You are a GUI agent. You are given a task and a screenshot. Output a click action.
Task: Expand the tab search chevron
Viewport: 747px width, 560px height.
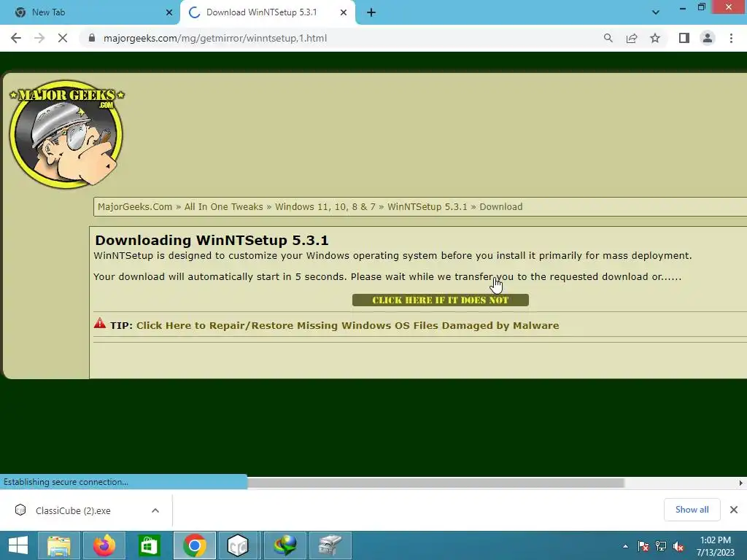656,12
